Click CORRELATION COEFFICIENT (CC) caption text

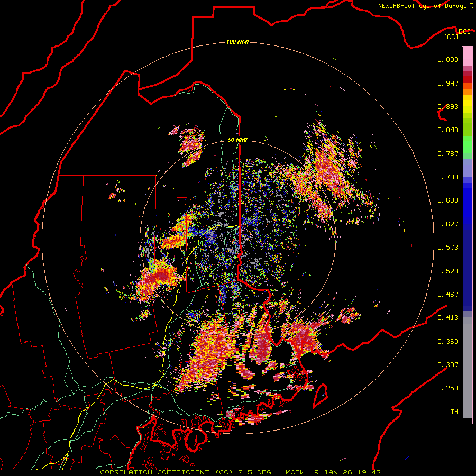tap(167, 472)
